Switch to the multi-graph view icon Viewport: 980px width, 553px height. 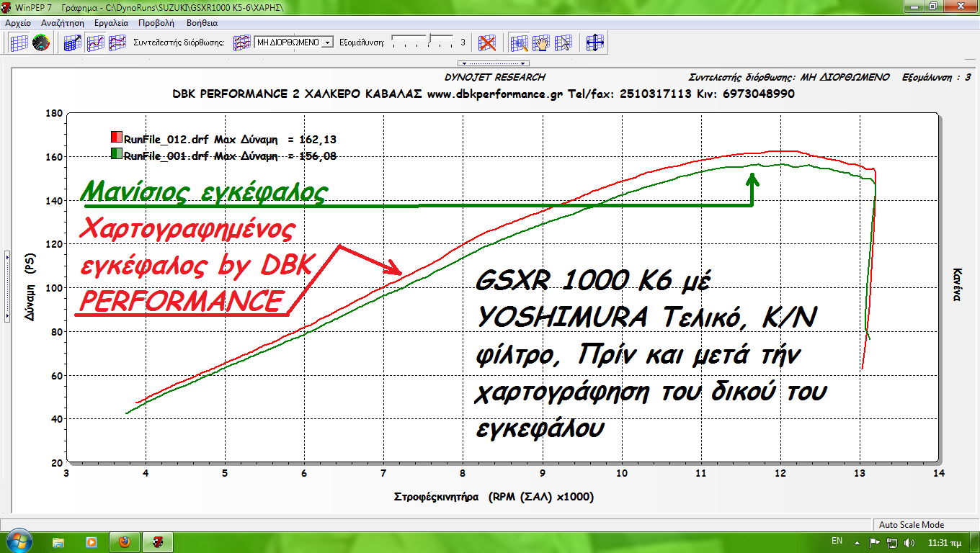click(x=117, y=42)
